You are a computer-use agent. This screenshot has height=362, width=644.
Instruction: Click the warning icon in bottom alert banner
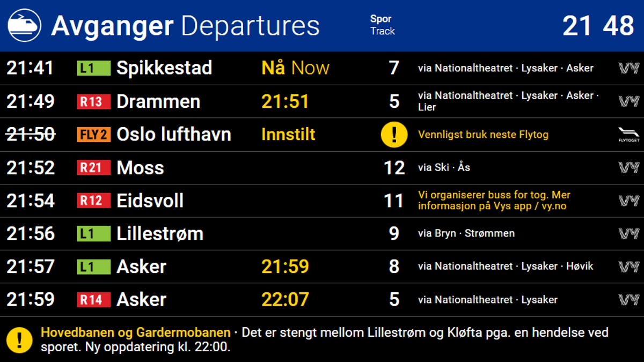[x=20, y=340]
